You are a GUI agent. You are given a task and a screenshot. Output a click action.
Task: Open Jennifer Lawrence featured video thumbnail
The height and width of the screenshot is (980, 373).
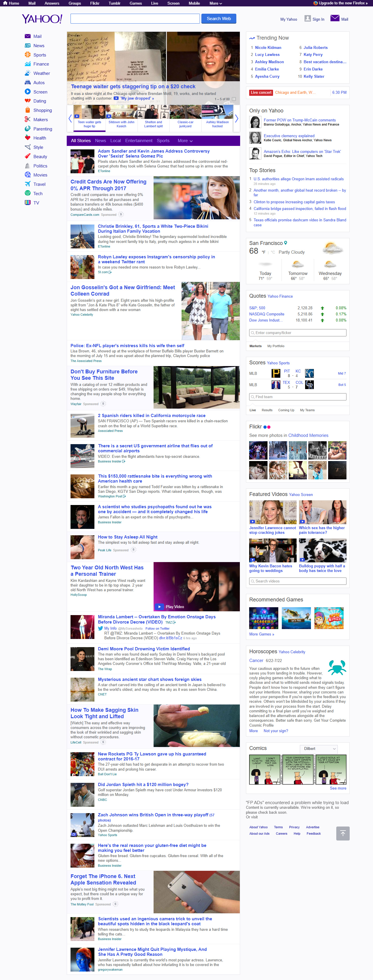[x=272, y=512]
